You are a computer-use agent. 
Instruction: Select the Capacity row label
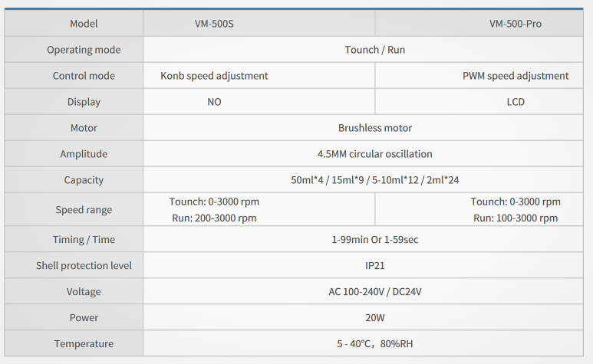click(x=84, y=180)
